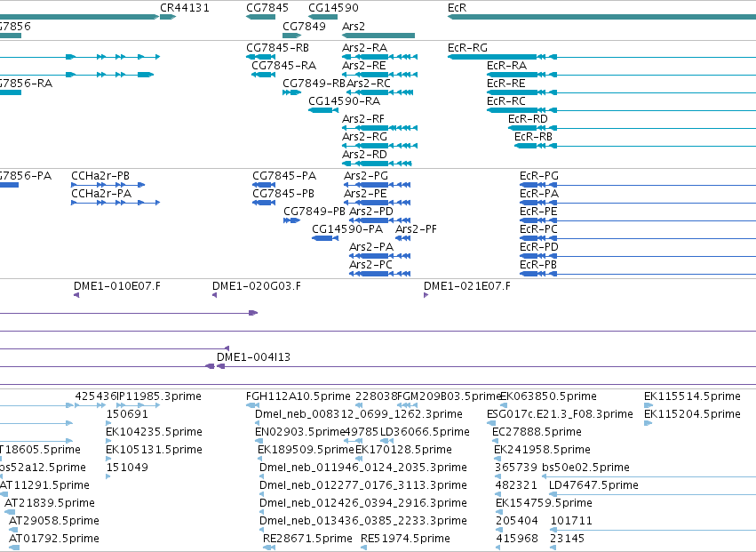Image resolution: width=756 pixels, height=552 pixels.
Task: Click the CG7849 gene label in top track
Action: [304, 26]
